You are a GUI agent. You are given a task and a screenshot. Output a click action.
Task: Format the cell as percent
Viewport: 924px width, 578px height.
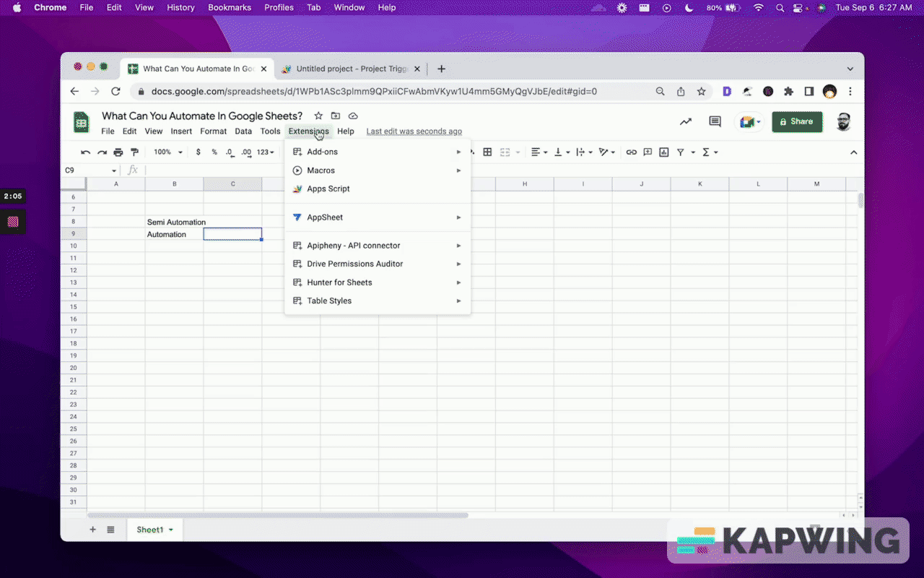click(x=214, y=152)
